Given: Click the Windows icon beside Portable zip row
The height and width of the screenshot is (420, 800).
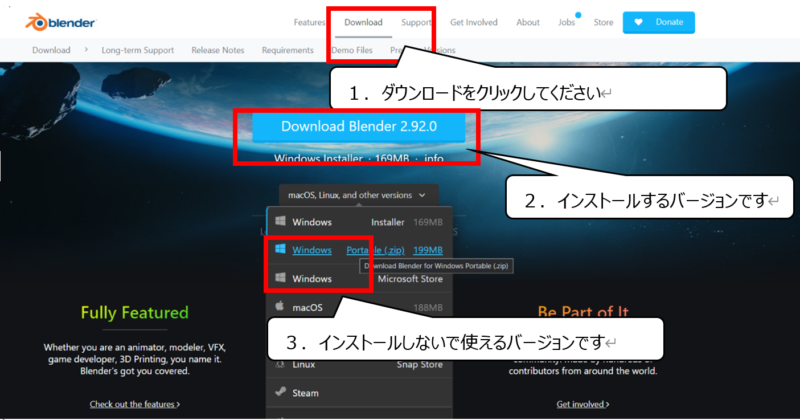Looking at the screenshot, I should point(280,249).
